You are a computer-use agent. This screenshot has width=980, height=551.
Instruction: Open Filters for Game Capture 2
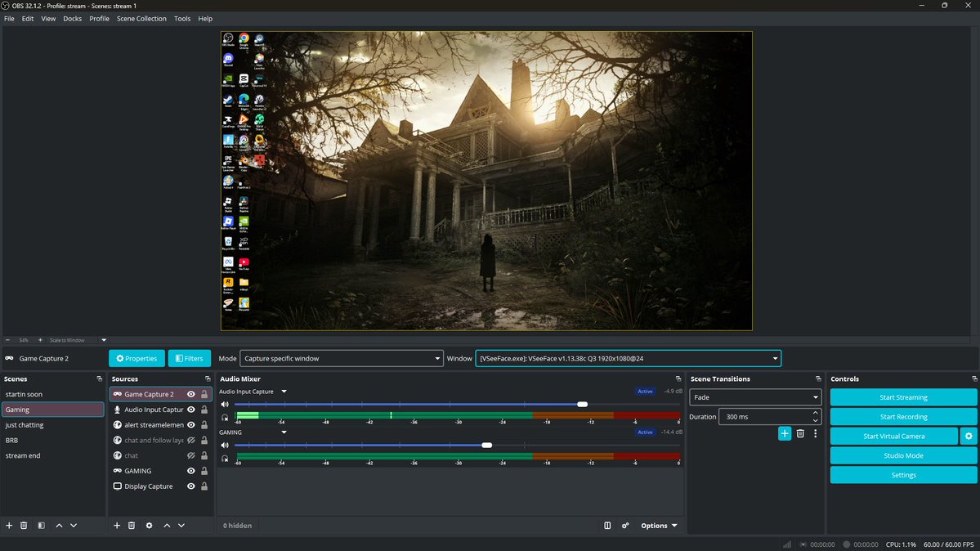(190, 358)
